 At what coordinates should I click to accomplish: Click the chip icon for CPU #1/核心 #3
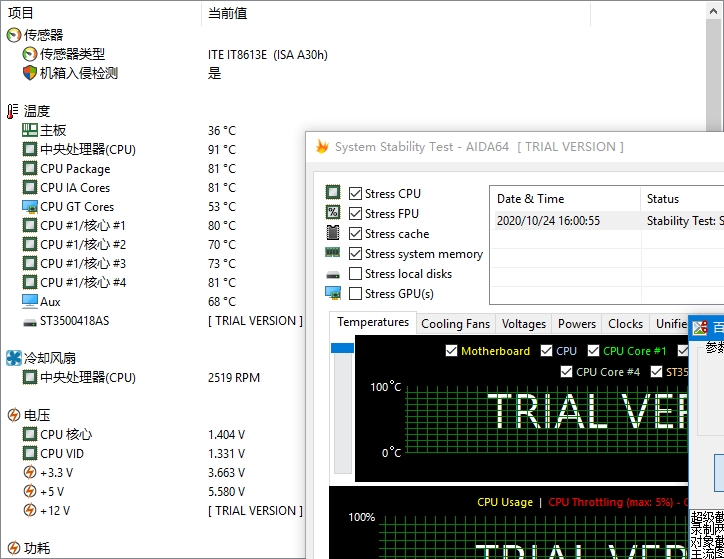pyautogui.click(x=30, y=263)
